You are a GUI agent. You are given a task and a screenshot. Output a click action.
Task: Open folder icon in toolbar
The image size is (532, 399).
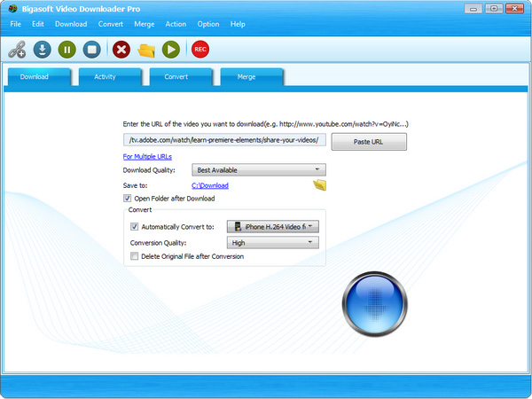click(x=146, y=51)
